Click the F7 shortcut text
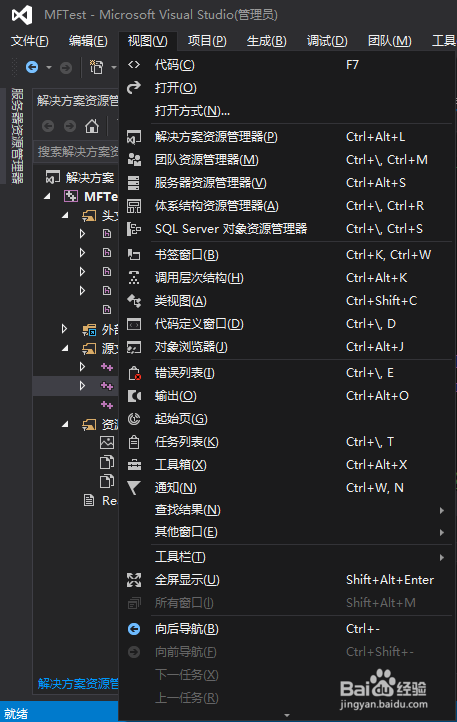This screenshot has height=722, width=457. [352, 65]
